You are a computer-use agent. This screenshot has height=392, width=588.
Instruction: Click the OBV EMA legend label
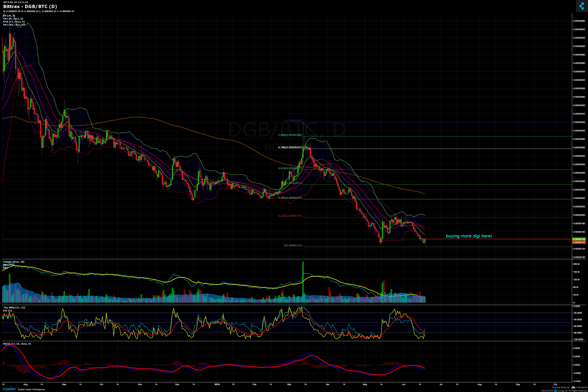(x=8, y=265)
